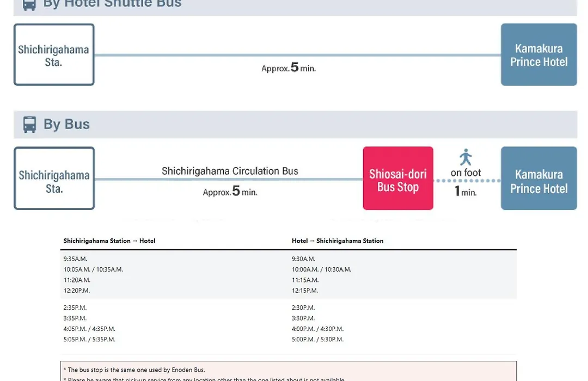588x381 pixels.
Task: Select Kamakura Prince Hotel box in shuttle bus row
Action: coord(539,55)
